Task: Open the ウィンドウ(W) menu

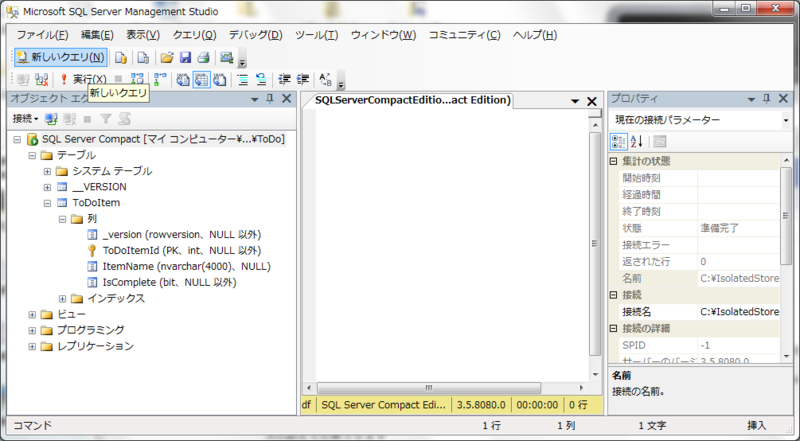Action: pyautogui.click(x=384, y=35)
